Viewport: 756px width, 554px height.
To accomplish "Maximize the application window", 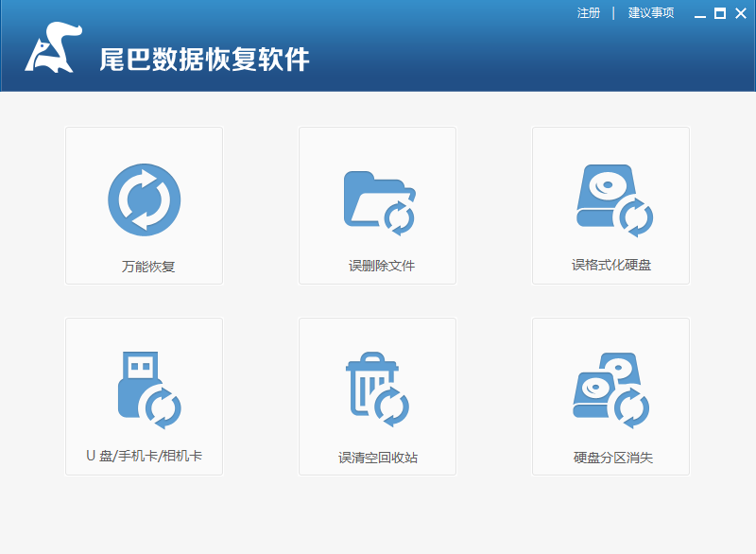I will [x=720, y=13].
